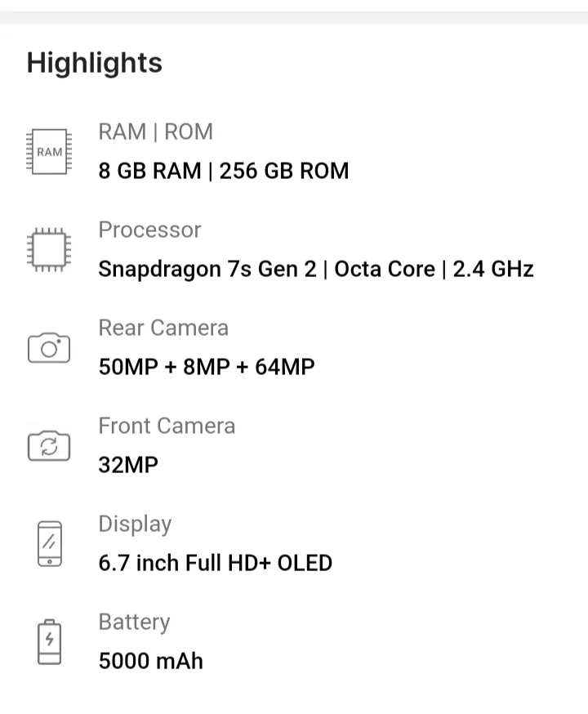Select the 5000 mAh battery value
Image resolution: width=588 pixels, height=714 pixels.
pos(150,661)
